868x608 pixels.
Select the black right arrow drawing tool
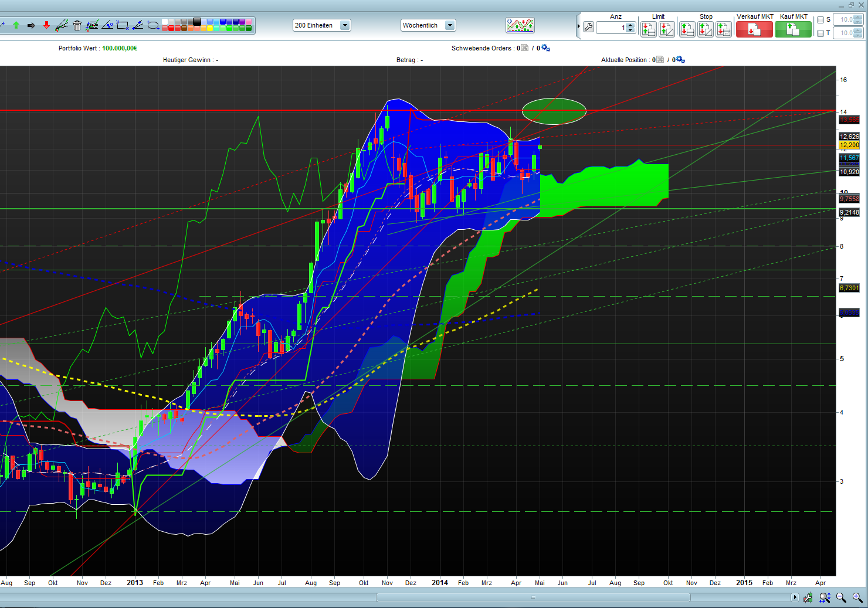(31, 25)
